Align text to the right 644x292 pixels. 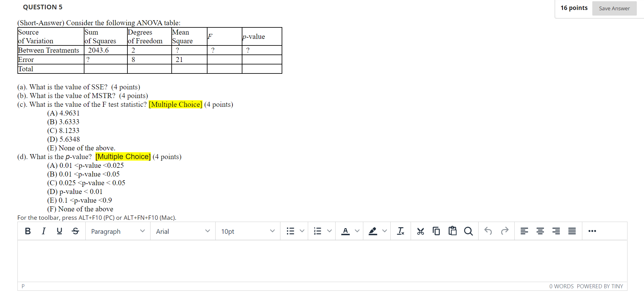tap(556, 231)
